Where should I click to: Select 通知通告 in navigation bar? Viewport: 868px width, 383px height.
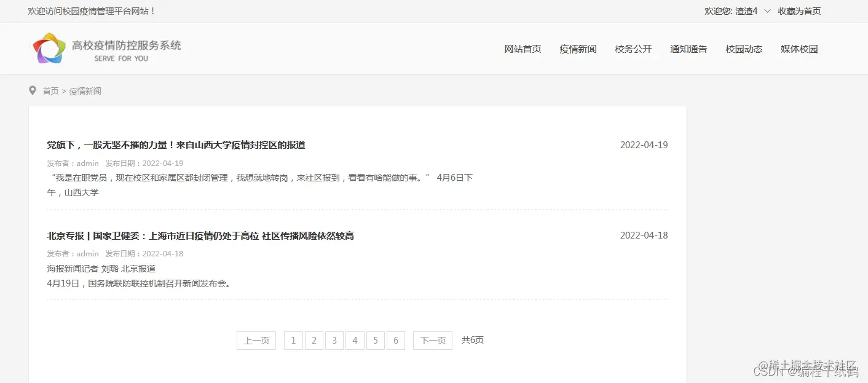688,49
